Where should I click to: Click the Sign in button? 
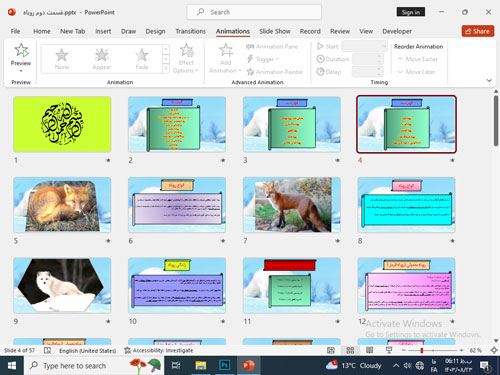pyautogui.click(x=411, y=12)
